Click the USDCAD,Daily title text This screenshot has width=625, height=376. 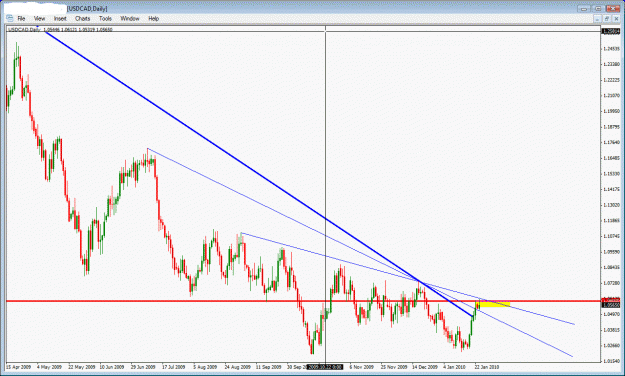87,9
